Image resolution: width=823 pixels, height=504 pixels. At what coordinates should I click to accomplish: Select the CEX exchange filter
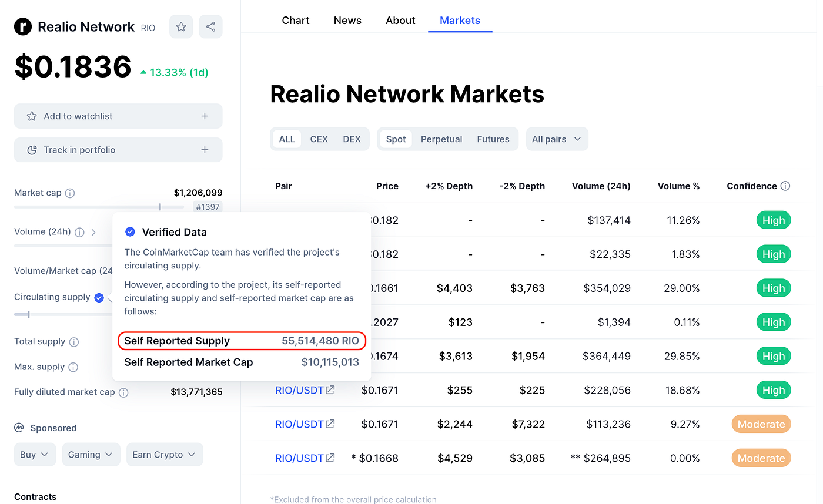(x=319, y=139)
